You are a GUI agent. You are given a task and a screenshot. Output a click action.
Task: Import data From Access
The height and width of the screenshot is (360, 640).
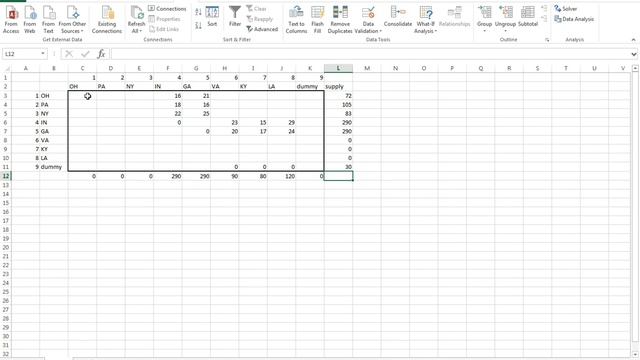[11, 19]
